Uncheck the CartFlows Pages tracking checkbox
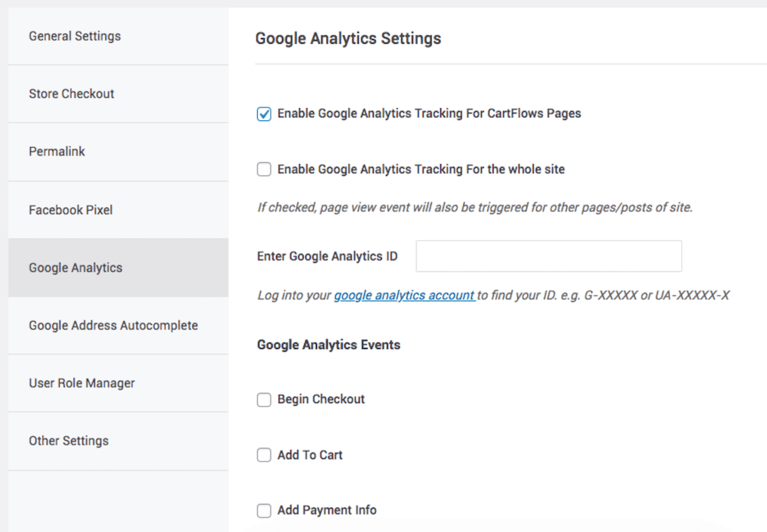767x532 pixels. tap(264, 114)
